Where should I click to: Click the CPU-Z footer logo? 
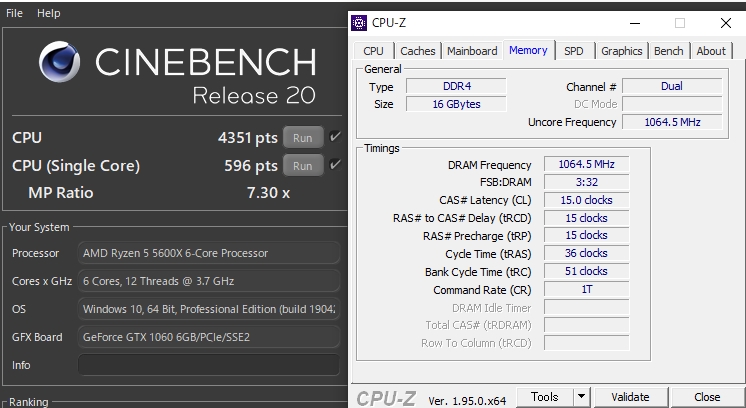(386, 398)
